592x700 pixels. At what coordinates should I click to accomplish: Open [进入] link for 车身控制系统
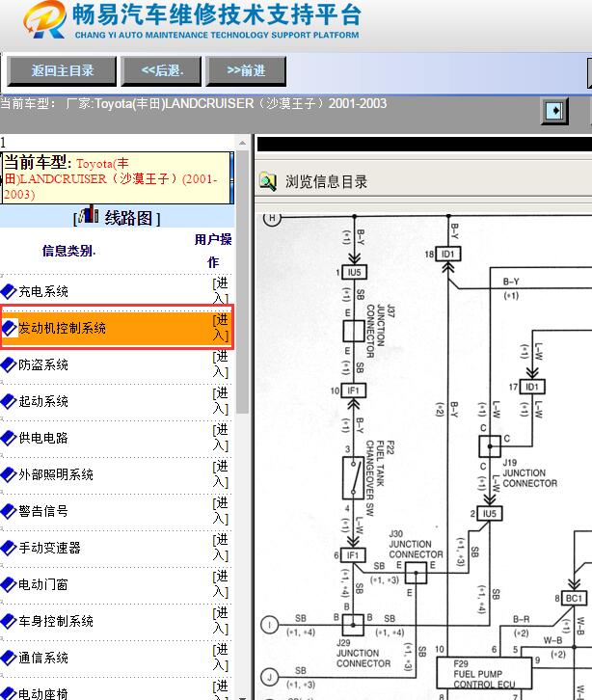[221, 620]
